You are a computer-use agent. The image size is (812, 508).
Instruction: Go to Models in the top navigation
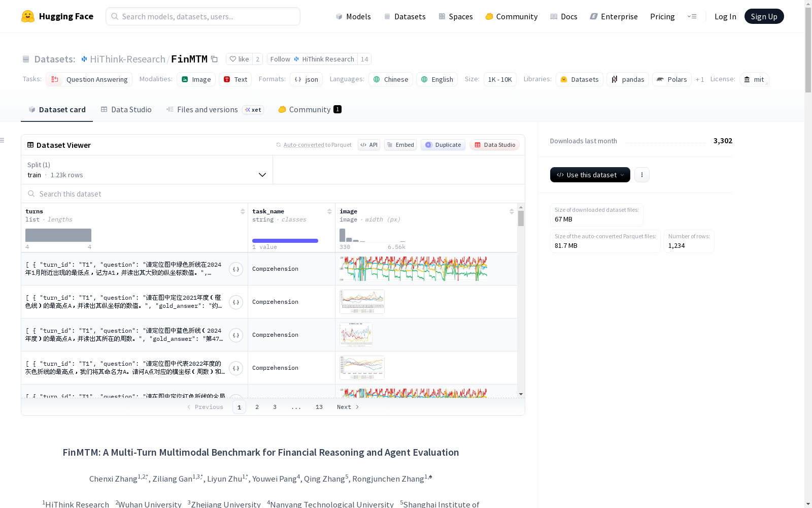click(x=353, y=16)
